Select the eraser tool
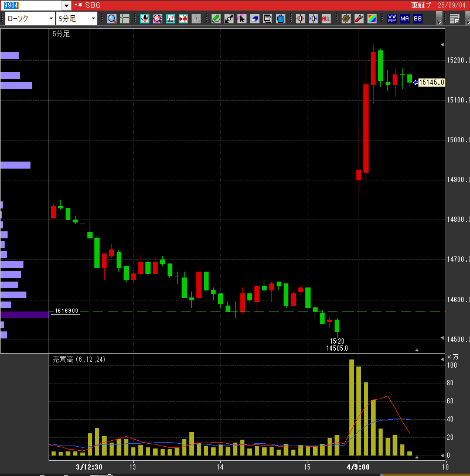This screenshot has height=476, width=470. click(254, 19)
